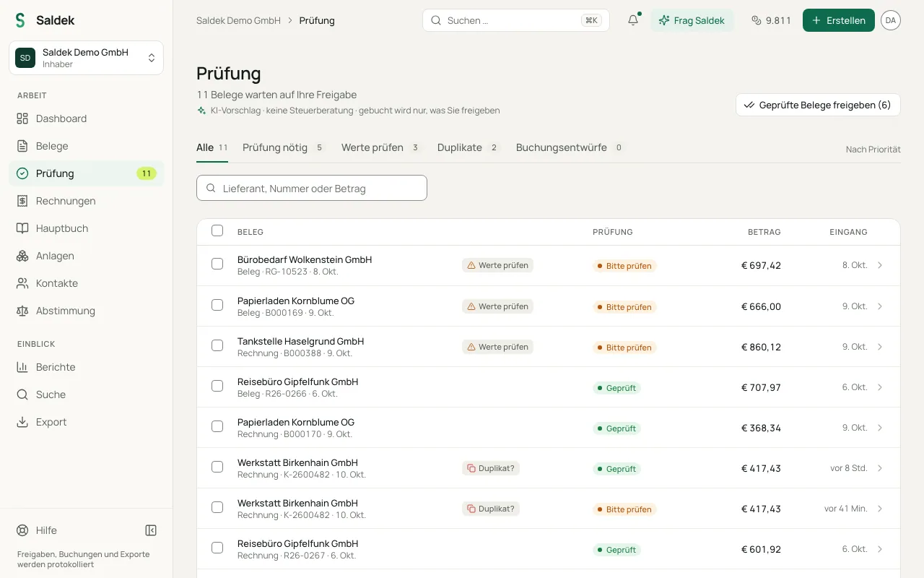This screenshot has width=924, height=578.
Task: Open the Frag Saldek assistant
Action: pyautogui.click(x=692, y=20)
